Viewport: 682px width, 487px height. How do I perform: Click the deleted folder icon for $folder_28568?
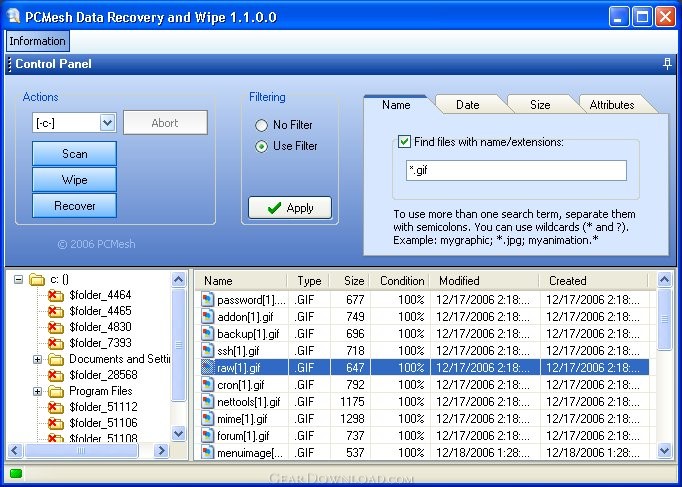click(x=55, y=375)
